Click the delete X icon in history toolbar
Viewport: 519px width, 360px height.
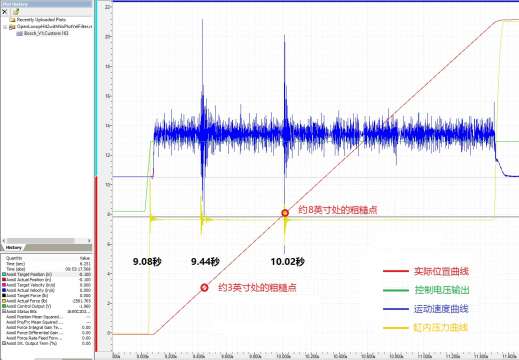tap(4, 12)
